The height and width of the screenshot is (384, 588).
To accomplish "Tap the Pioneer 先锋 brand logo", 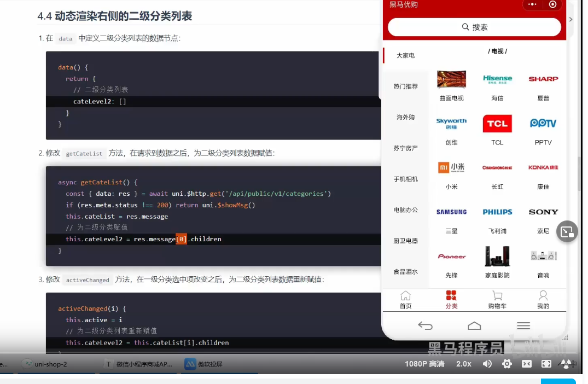I will tap(451, 257).
